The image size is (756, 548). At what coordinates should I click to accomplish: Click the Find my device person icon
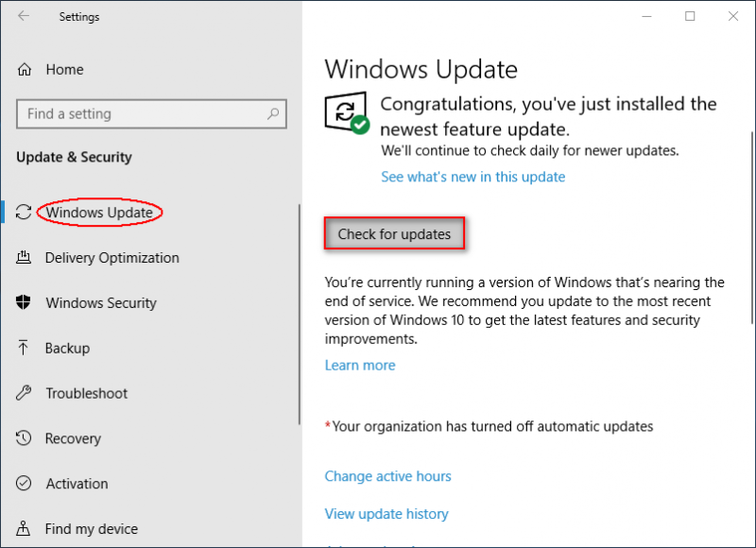pyautogui.click(x=23, y=528)
